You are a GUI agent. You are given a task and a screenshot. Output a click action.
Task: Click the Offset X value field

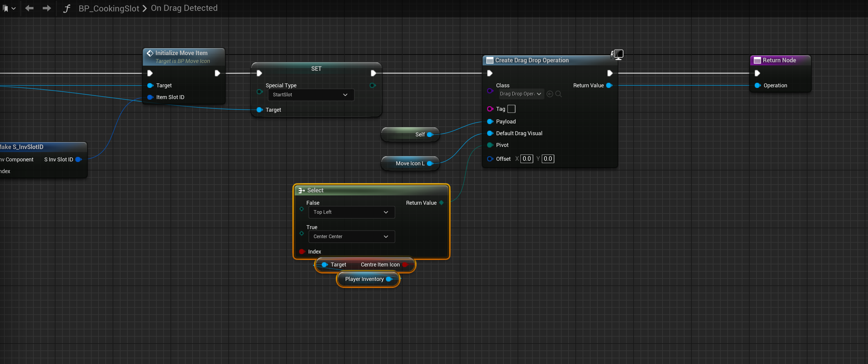[527, 159]
